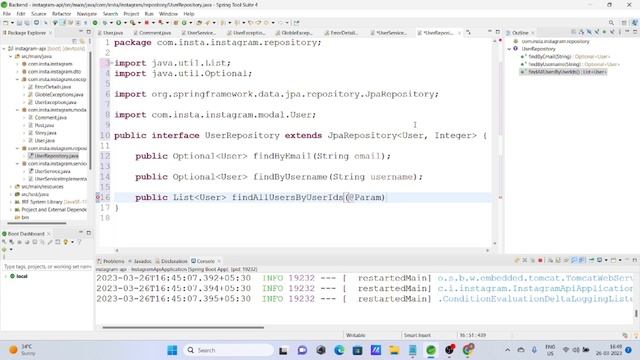Image resolution: width=640 pixels, height=360 pixels.
Task: Click the red Terminate icon in Console toolbar
Action: tap(540, 260)
